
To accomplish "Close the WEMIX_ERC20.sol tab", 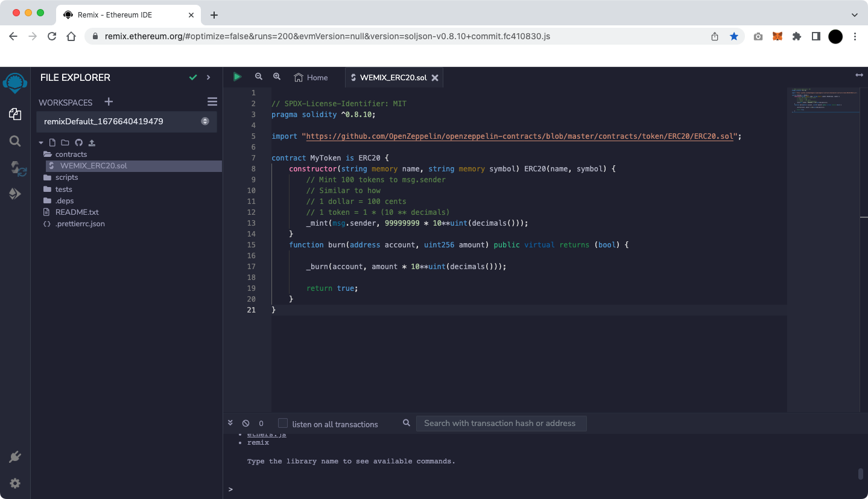I will tap(435, 78).
